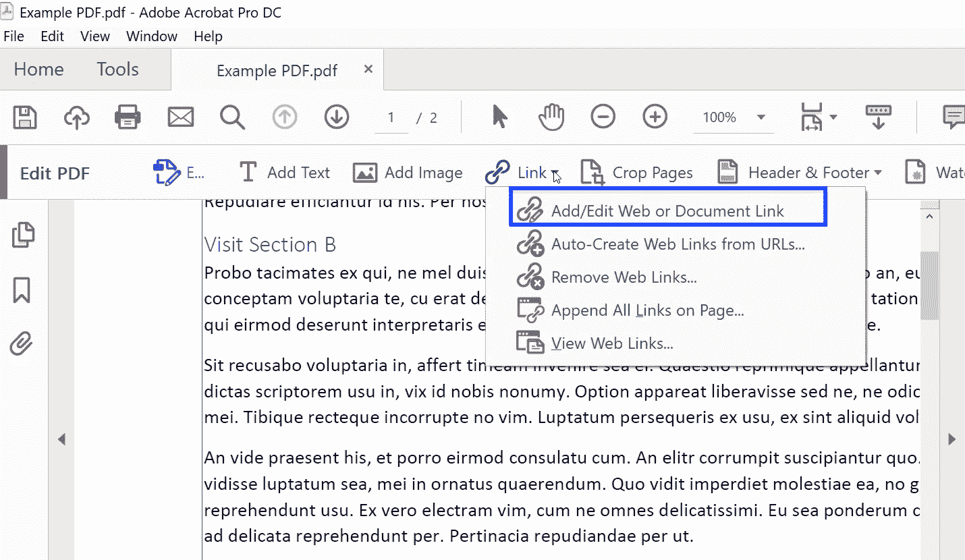Open the zoom level 100% dropdown
This screenshot has height=560, width=965.
click(x=733, y=117)
